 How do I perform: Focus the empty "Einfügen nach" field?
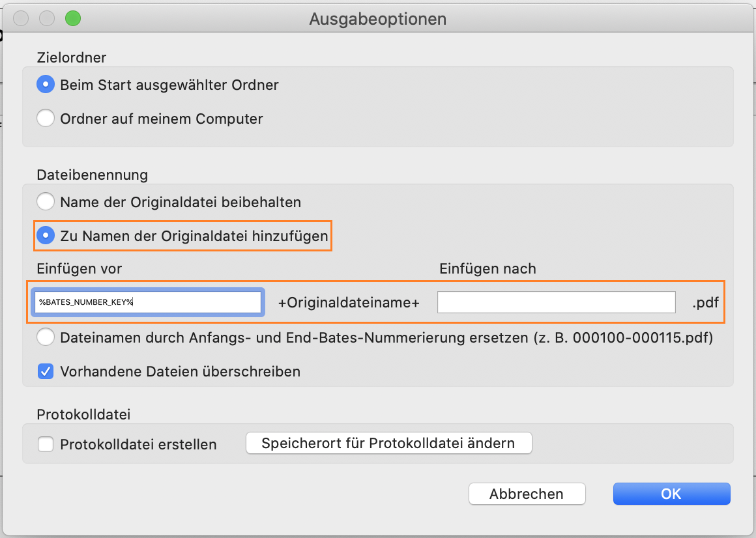(x=556, y=302)
